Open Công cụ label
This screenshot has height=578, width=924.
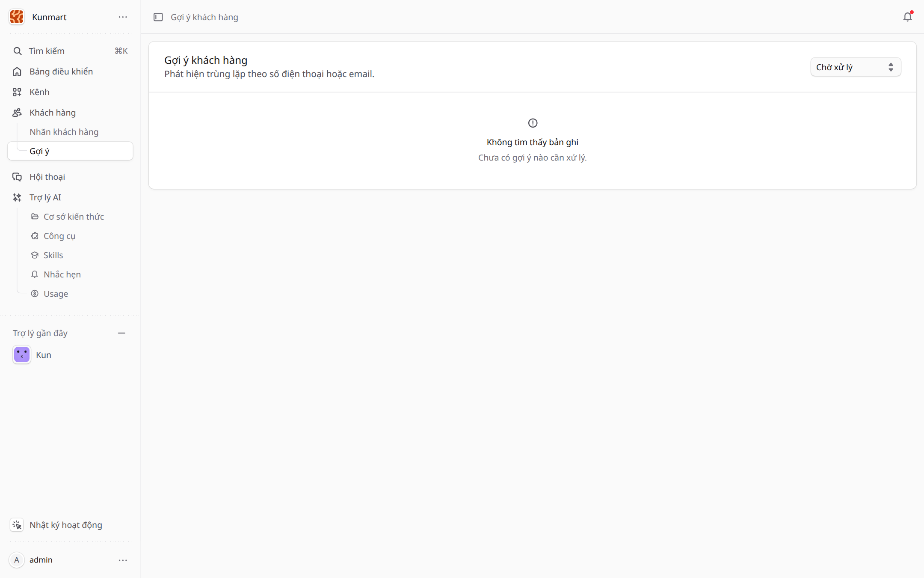click(x=59, y=236)
